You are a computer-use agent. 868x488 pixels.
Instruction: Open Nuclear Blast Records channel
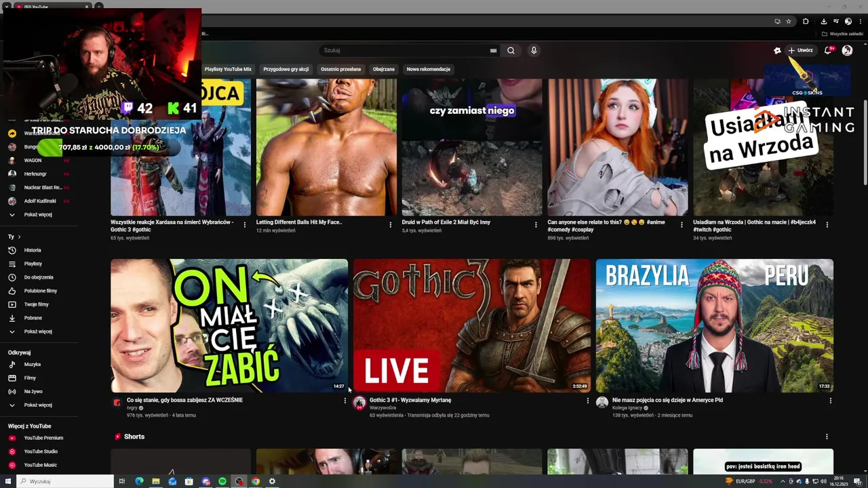[x=43, y=188]
